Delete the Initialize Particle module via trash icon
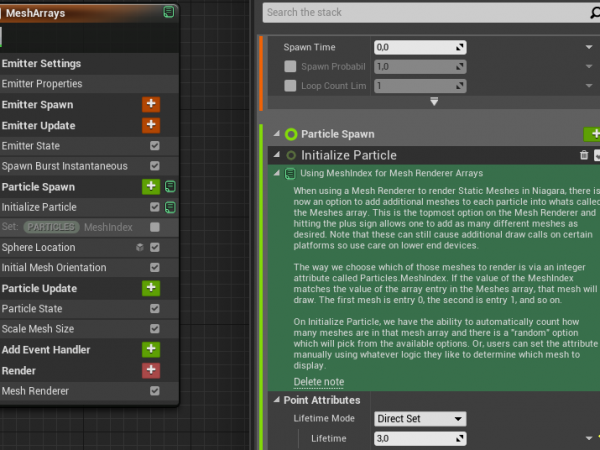This screenshot has width=600, height=450. (584, 155)
